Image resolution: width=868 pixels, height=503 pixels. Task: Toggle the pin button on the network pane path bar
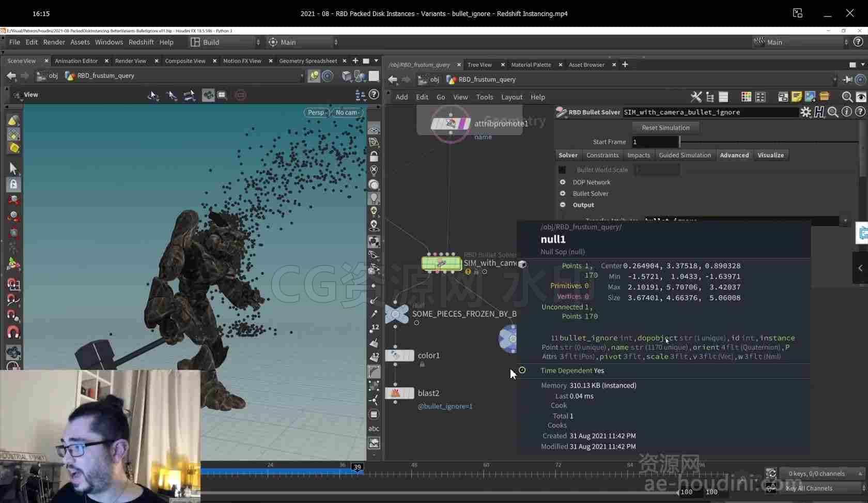pos(848,80)
